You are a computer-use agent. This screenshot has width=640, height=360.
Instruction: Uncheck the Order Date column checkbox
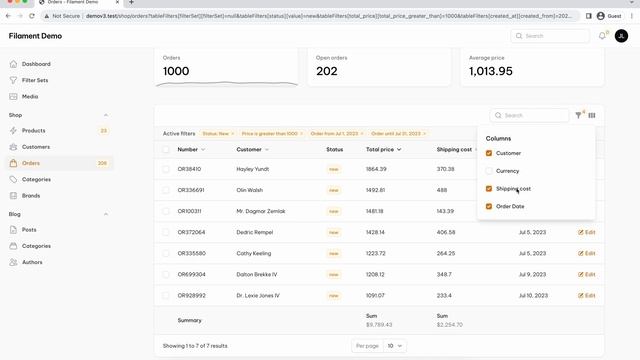click(489, 207)
